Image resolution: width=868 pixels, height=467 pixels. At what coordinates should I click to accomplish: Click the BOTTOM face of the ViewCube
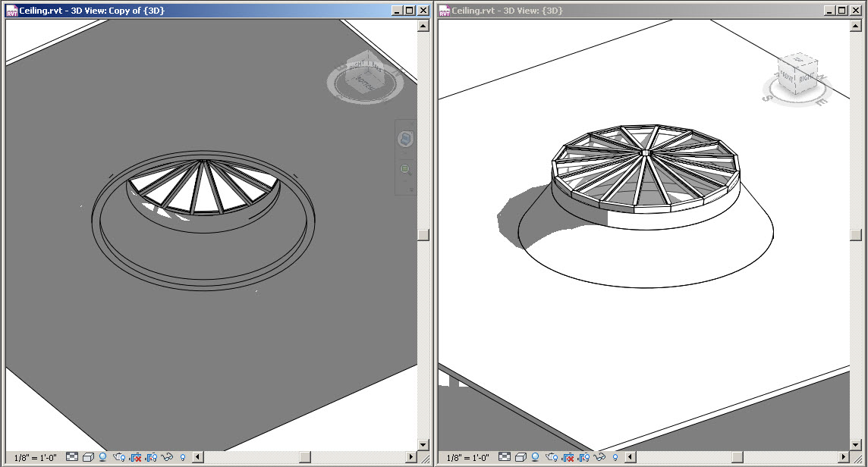[x=365, y=83]
